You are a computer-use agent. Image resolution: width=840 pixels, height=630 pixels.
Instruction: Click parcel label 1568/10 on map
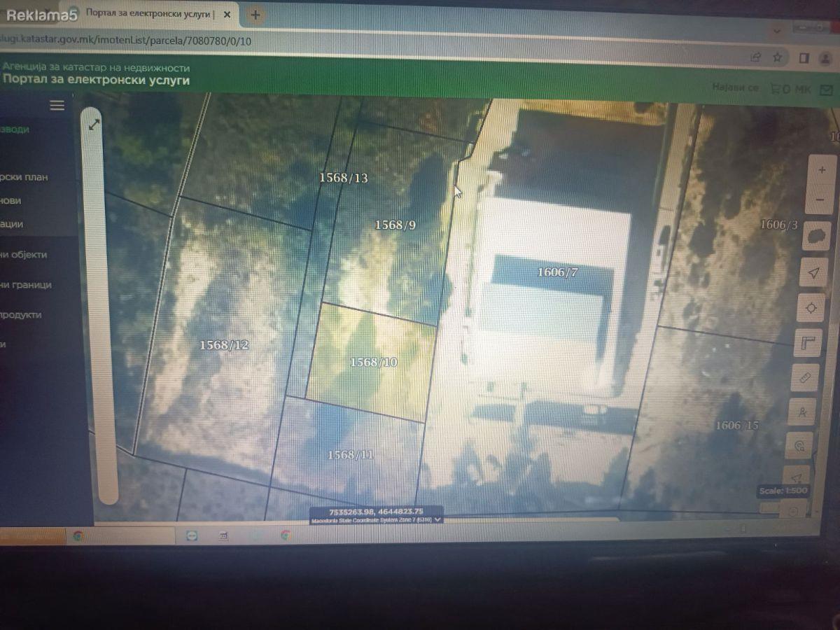click(x=374, y=362)
